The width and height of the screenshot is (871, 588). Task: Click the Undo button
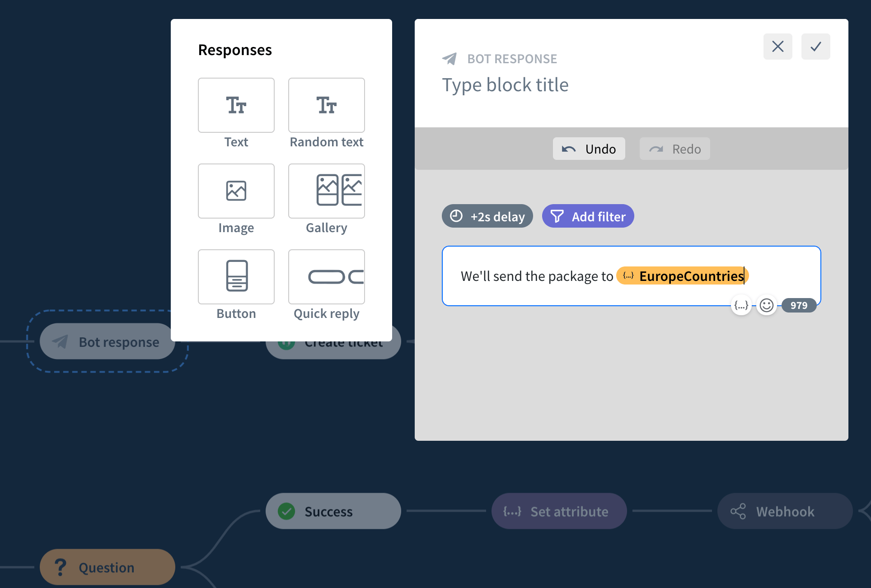pyautogui.click(x=588, y=148)
